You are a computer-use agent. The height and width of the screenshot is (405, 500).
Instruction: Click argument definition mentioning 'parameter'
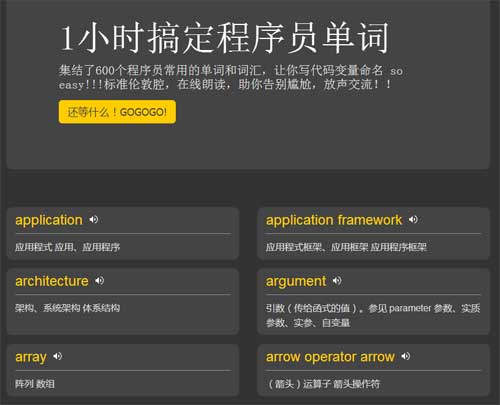coord(373,315)
